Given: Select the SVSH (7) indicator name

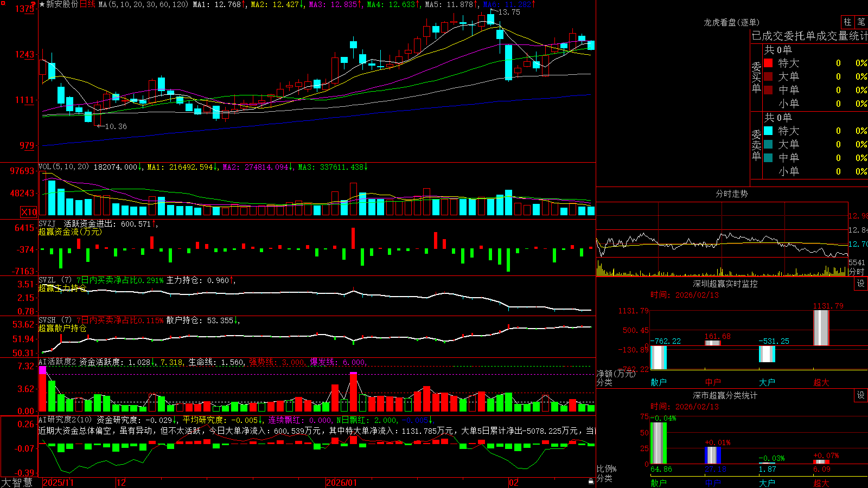Looking at the screenshot, I should point(55,320).
